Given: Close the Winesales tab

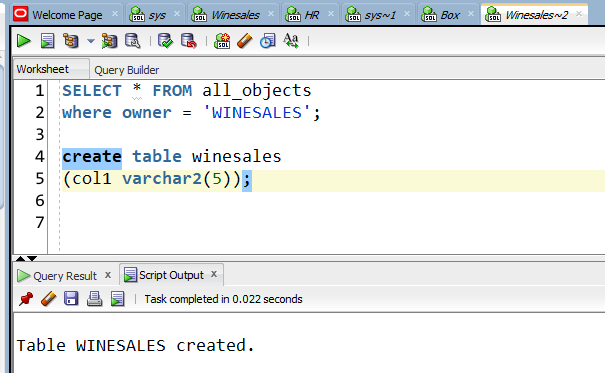Looking at the screenshot, I should (x=271, y=14).
